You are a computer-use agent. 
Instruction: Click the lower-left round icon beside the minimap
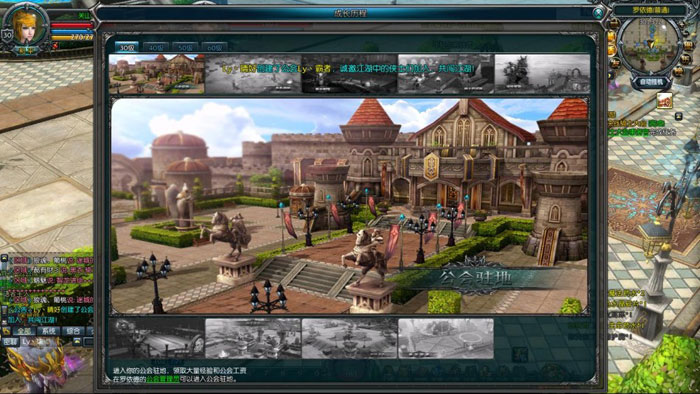click(615, 64)
